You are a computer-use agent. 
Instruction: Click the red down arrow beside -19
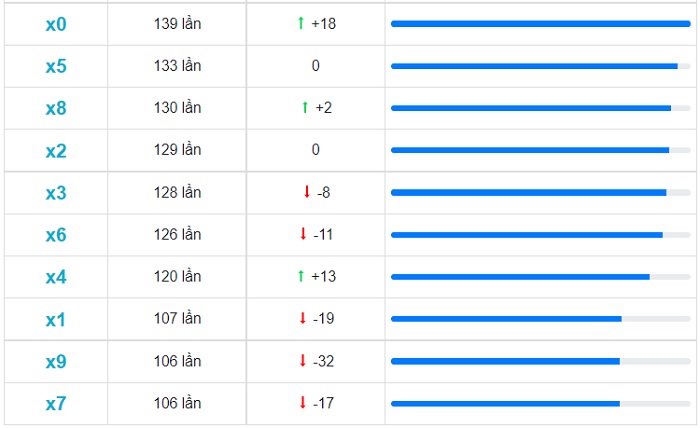click(303, 318)
